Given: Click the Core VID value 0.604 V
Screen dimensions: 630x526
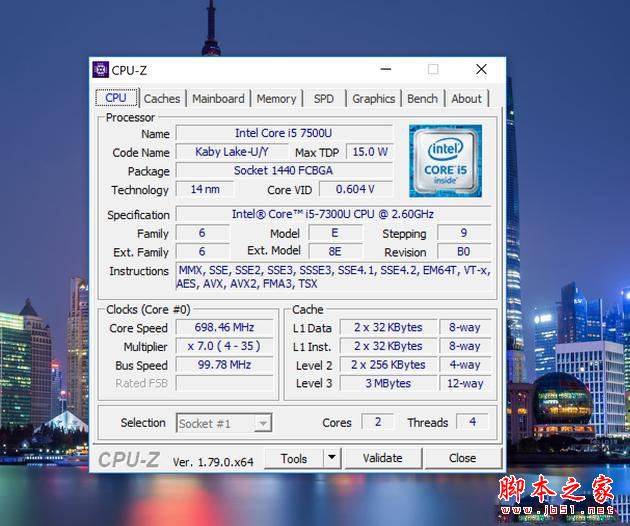Looking at the screenshot, I should (x=356, y=189).
